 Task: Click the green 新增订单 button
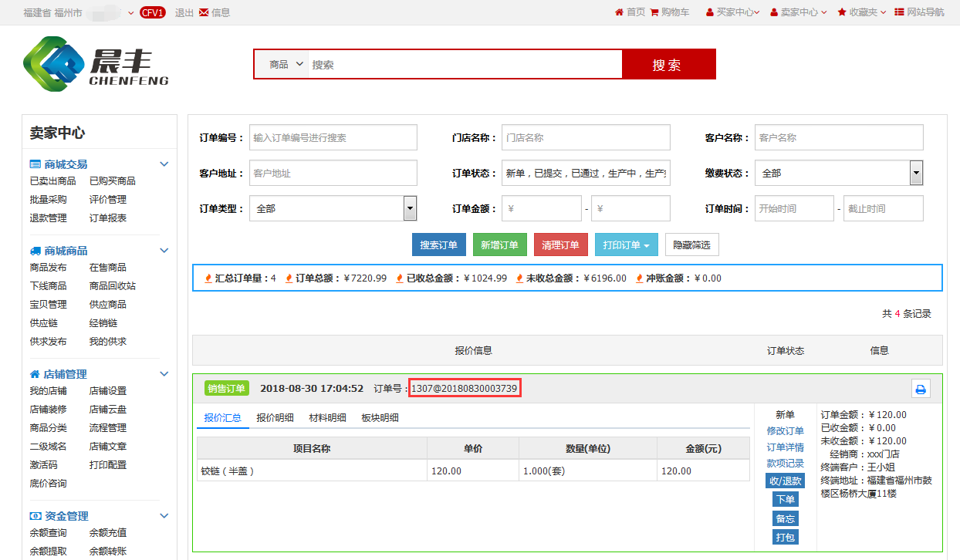tap(499, 245)
